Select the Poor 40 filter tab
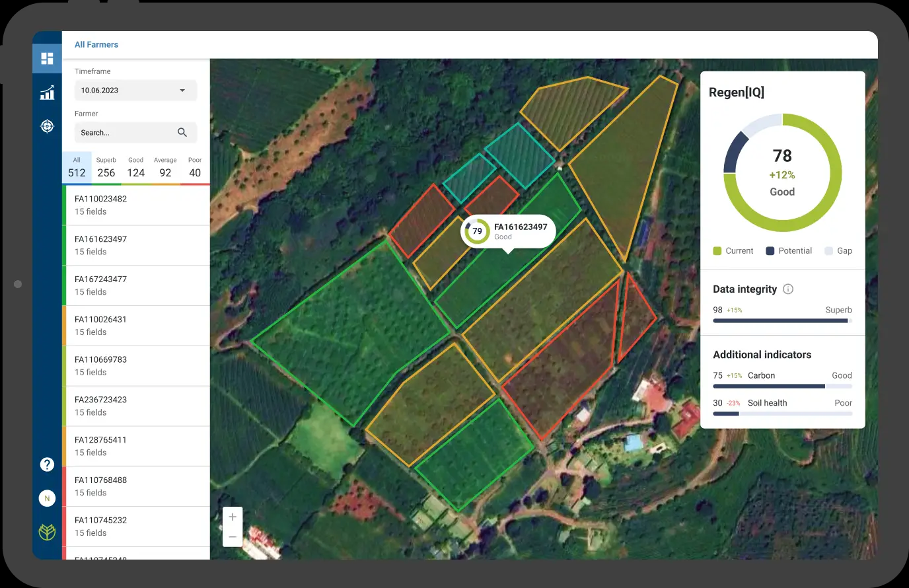This screenshot has height=588, width=909. pos(195,168)
